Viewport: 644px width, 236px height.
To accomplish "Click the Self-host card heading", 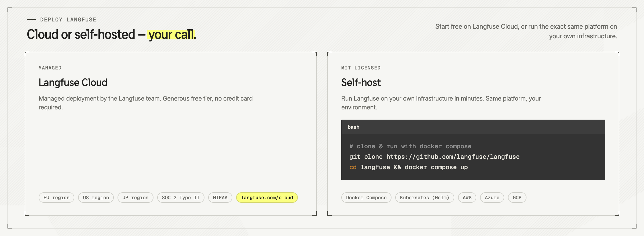I will pos(361,83).
